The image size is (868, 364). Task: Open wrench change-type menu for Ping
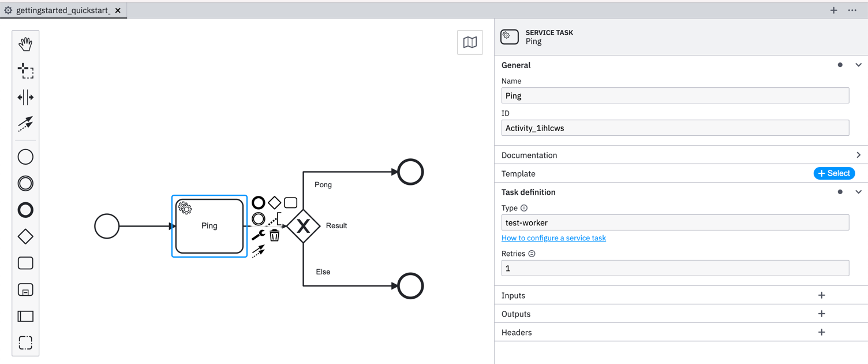(258, 235)
